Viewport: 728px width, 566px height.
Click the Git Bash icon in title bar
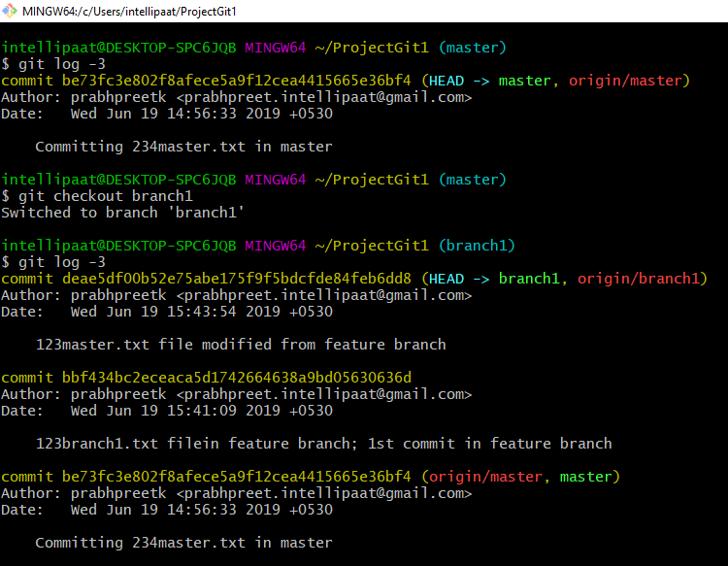(x=11, y=11)
